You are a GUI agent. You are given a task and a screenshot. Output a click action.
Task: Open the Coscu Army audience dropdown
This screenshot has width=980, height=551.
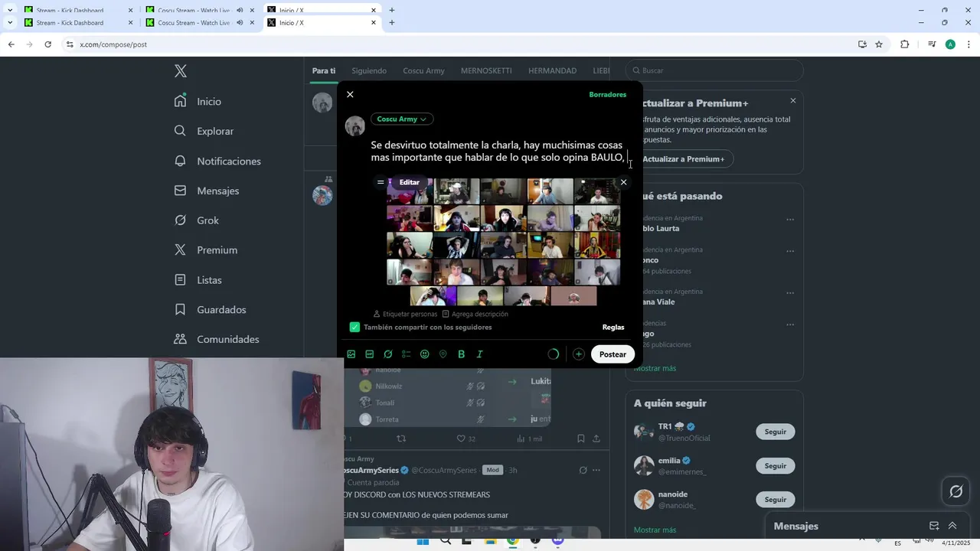402,119
